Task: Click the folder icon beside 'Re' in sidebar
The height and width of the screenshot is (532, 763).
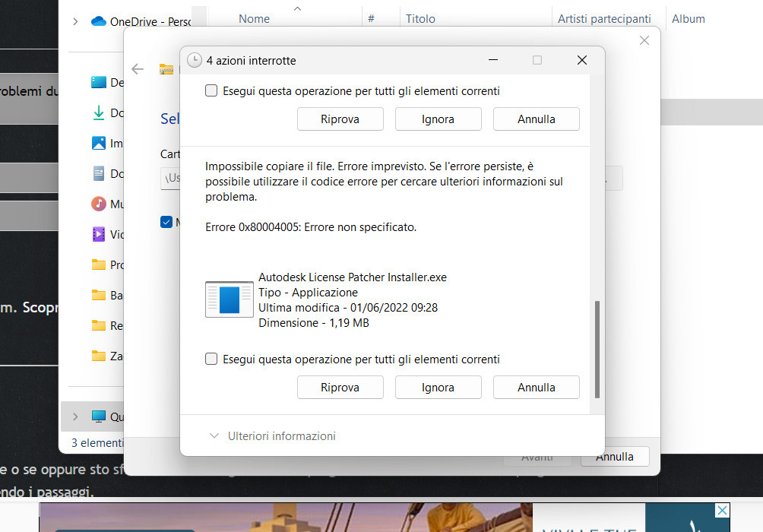Action: [x=98, y=325]
